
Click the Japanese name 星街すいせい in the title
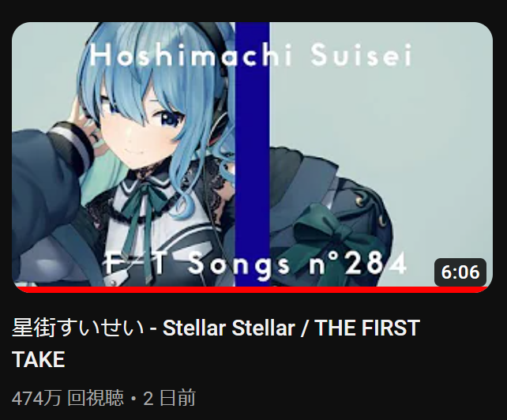click(78, 328)
